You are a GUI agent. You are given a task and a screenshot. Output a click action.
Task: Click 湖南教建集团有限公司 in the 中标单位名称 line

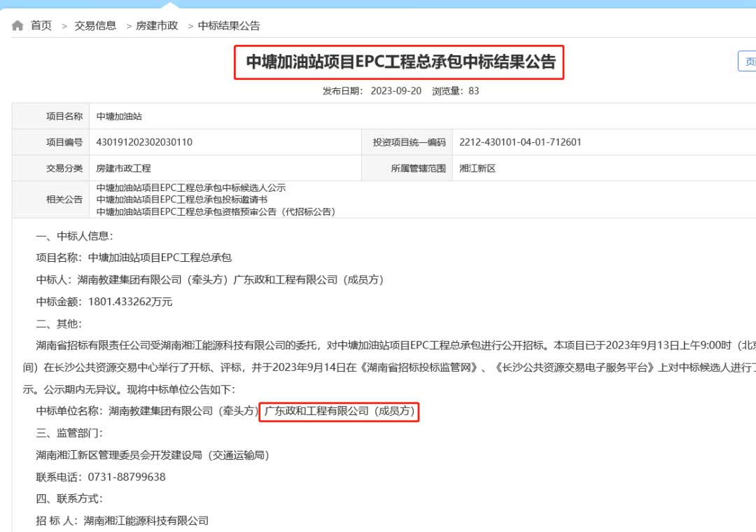[160, 411]
